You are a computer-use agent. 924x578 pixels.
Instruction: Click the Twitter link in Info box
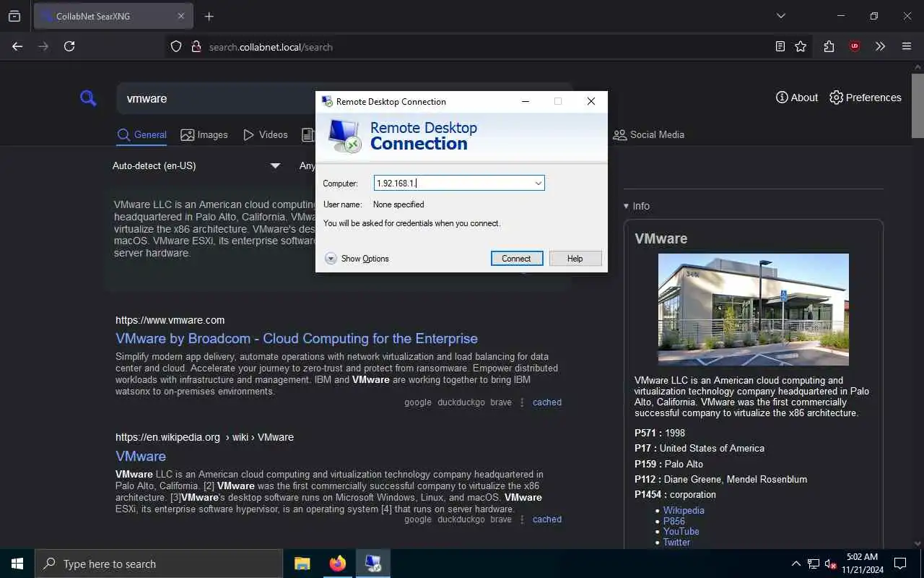676,542
